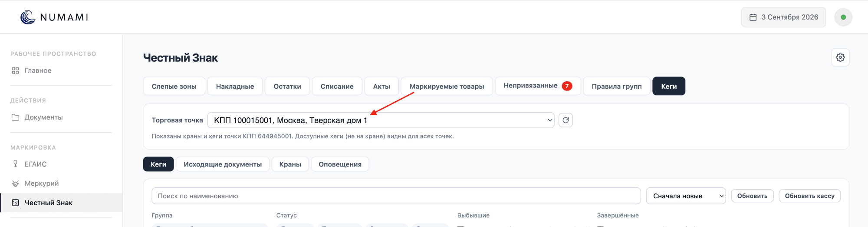Click the Статус filter label
868x227 pixels.
pos(286,215)
